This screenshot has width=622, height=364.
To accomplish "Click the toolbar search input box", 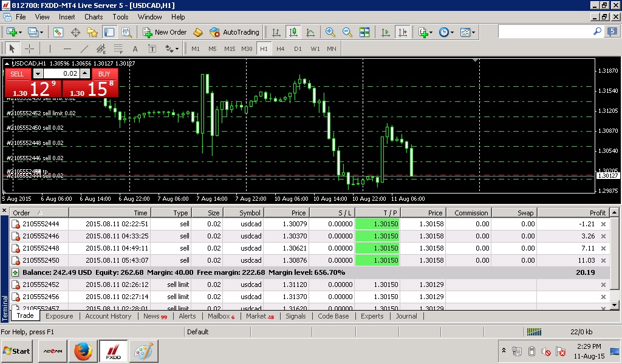I will [x=545, y=32].
